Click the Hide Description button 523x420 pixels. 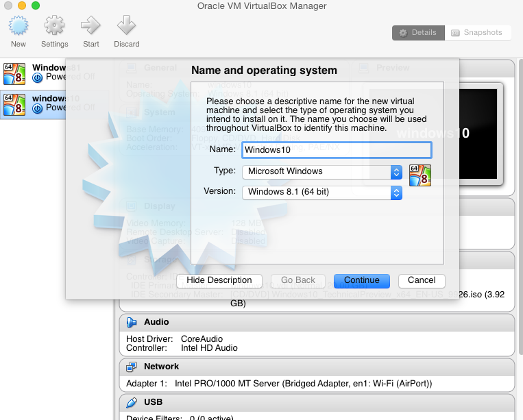[x=219, y=280]
